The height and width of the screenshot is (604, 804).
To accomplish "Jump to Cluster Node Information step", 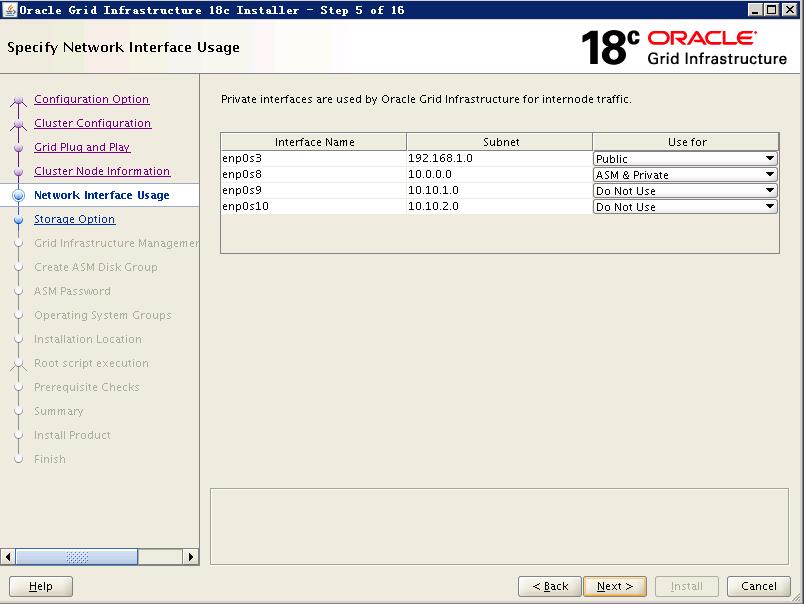I will 102,172.
